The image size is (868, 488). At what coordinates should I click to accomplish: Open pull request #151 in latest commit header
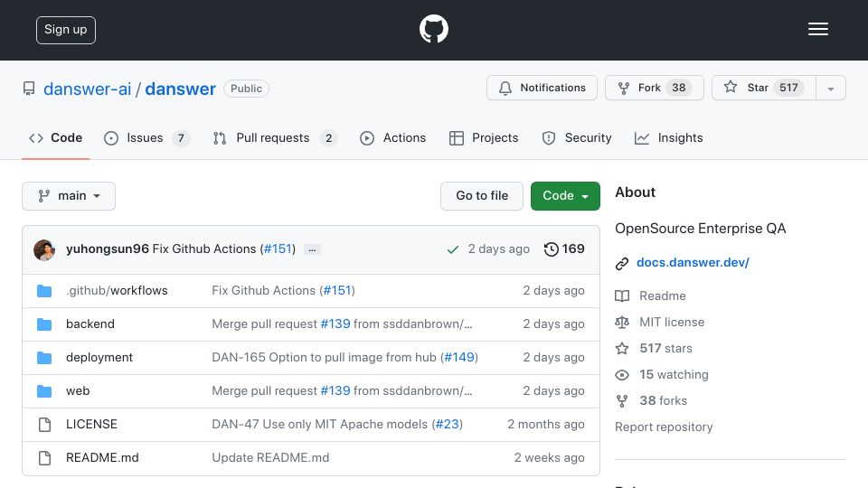(x=278, y=249)
